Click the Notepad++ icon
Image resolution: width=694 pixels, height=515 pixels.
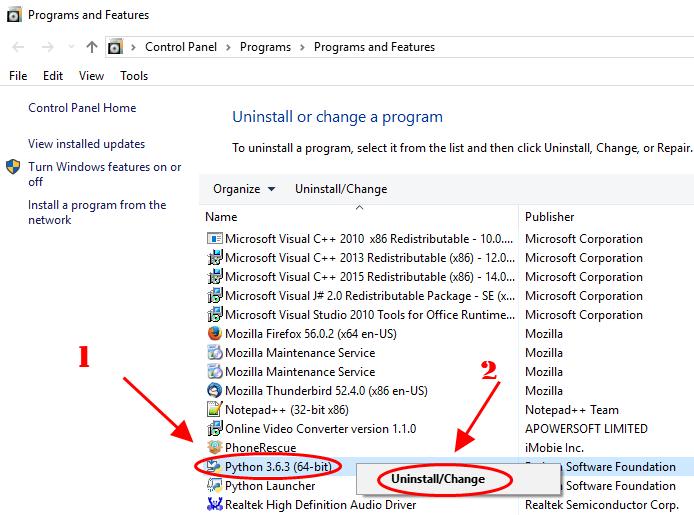tap(215, 409)
